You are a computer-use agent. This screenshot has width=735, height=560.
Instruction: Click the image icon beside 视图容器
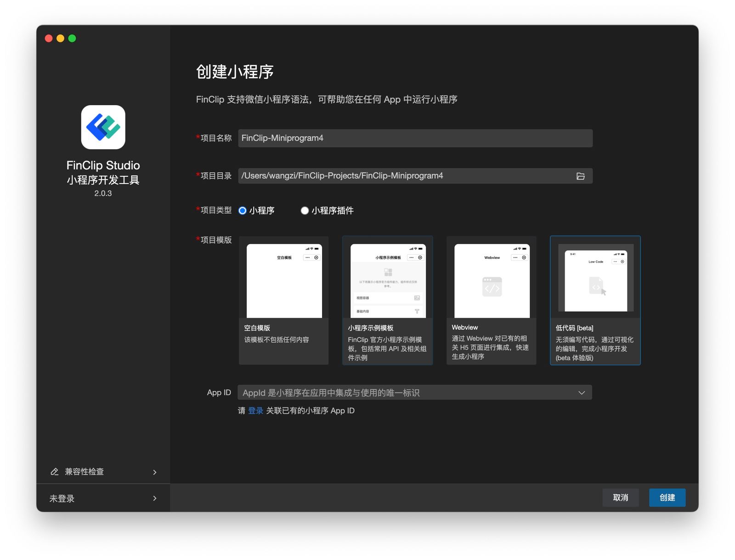(x=418, y=298)
